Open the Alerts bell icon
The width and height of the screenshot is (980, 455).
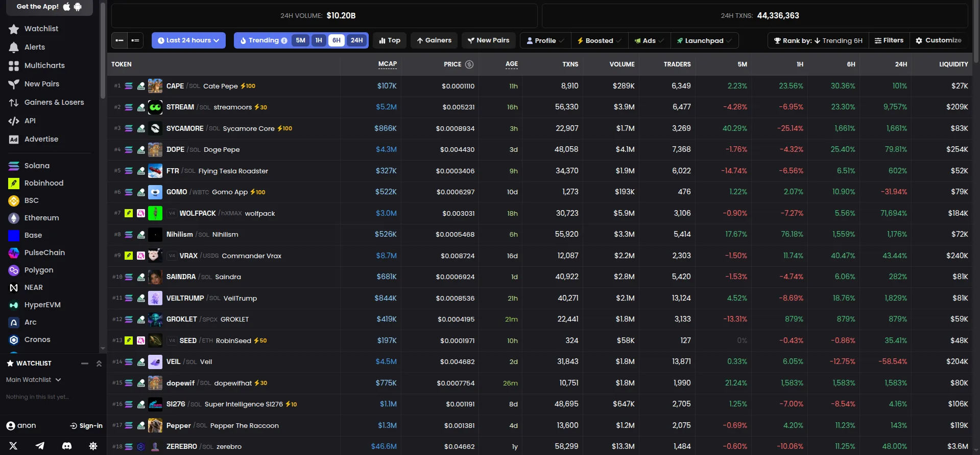(14, 48)
